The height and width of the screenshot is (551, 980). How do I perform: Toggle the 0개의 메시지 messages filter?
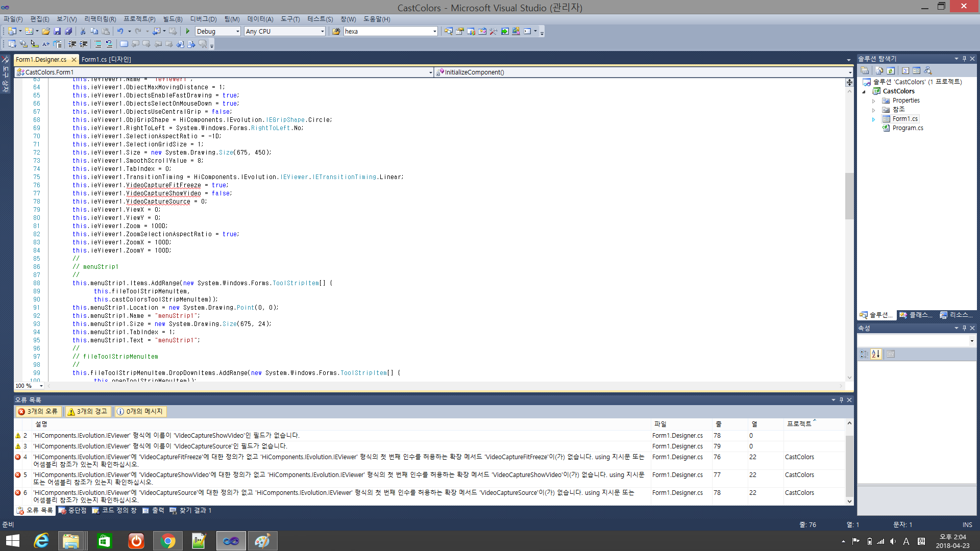coord(140,411)
